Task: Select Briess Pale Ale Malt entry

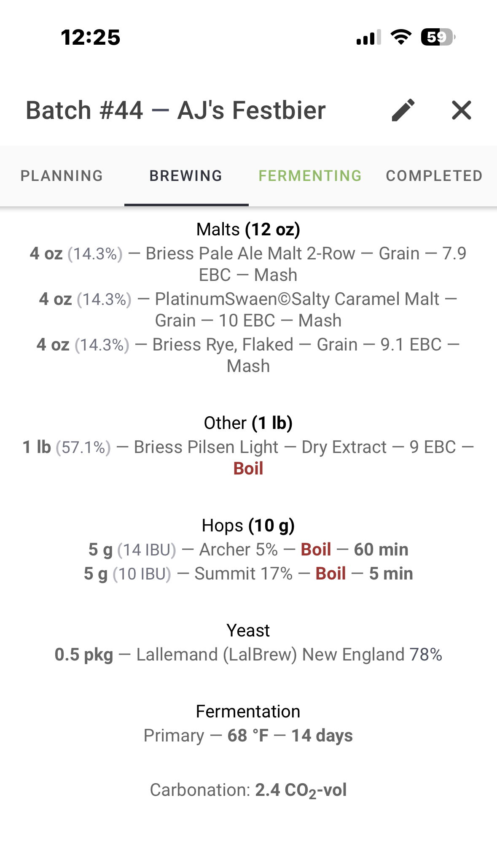Action: (248, 264)
